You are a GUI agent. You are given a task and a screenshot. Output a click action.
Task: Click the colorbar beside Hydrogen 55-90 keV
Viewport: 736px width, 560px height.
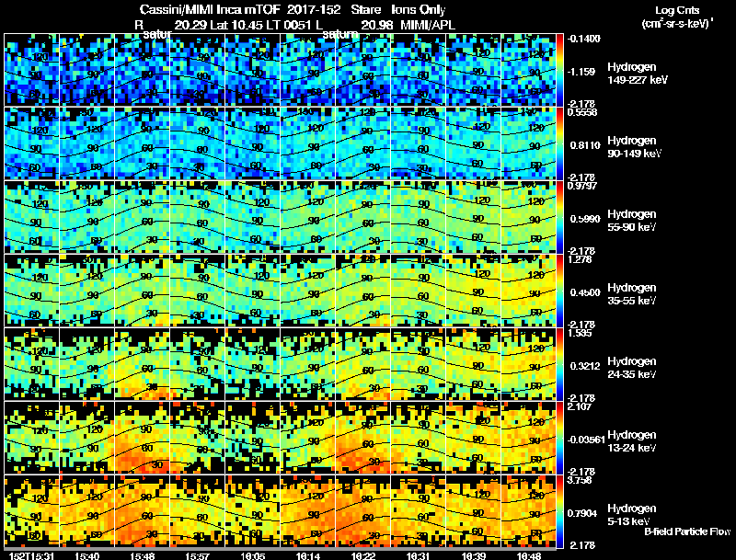[559, 217]
